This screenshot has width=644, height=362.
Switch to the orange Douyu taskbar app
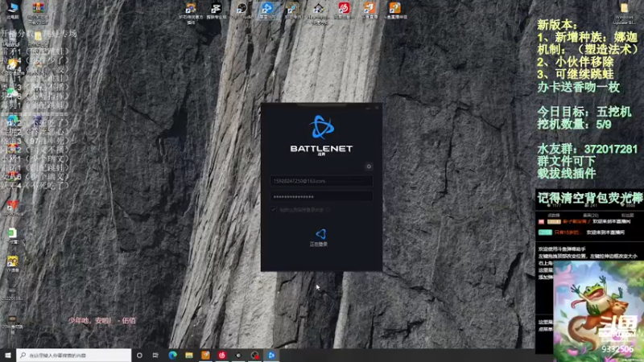pos(205,355)
